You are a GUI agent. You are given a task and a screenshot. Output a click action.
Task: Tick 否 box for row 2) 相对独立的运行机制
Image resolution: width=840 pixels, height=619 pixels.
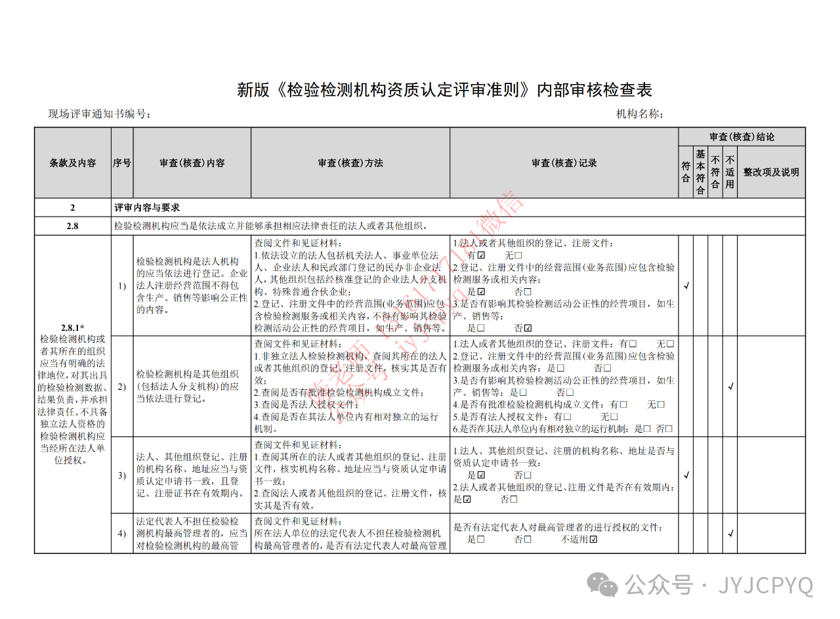click(669, 429)
